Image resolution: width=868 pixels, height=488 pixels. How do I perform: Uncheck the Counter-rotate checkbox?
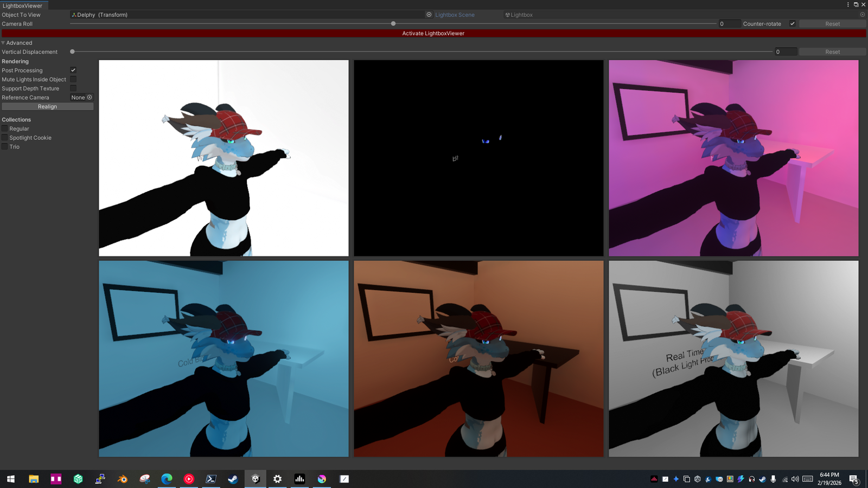coord(792,24)
